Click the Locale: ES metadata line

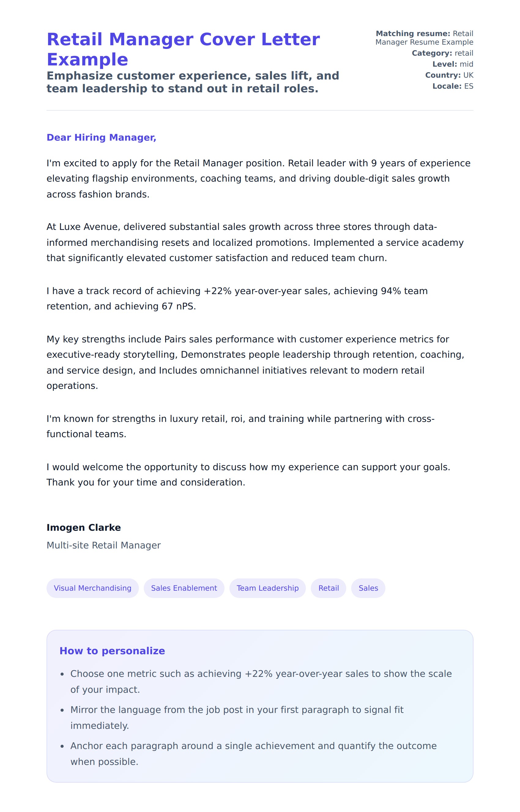tap(452, 86)
